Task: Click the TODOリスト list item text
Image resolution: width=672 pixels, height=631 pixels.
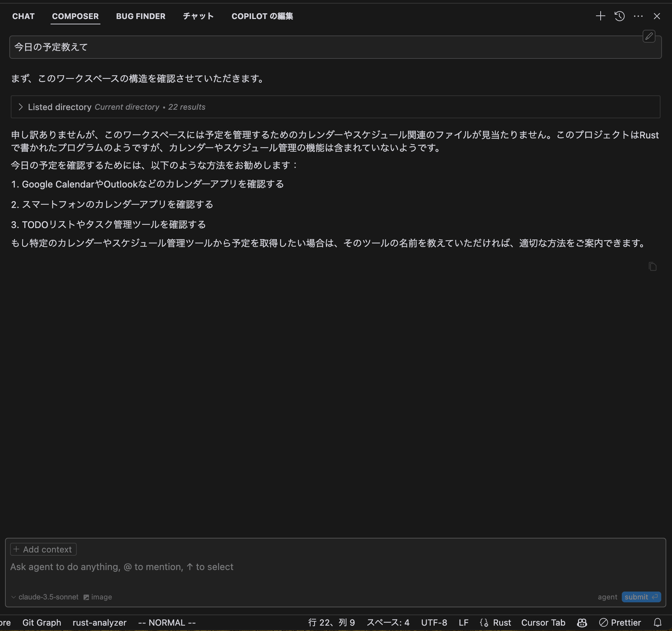Action: point(114,225)
